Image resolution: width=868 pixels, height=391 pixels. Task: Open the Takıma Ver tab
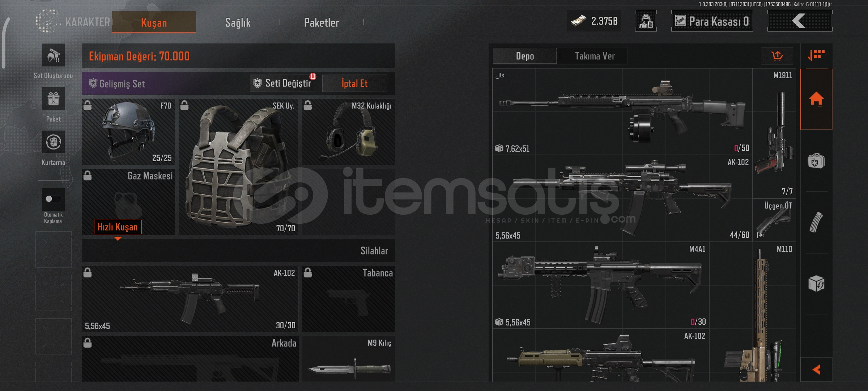coord(595,56)
